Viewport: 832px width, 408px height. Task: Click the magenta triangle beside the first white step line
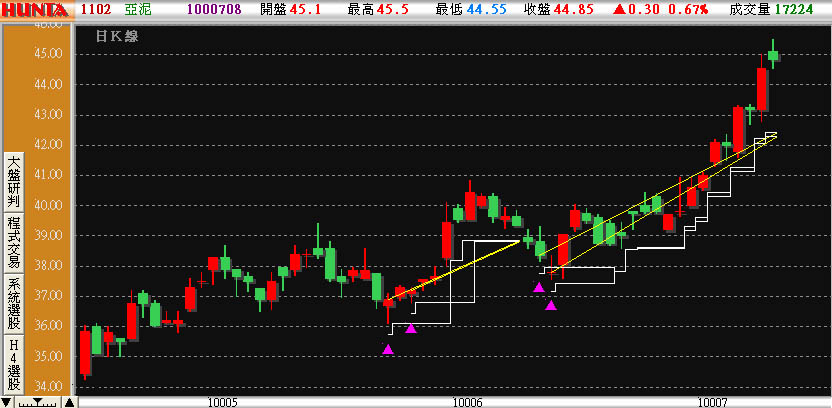(x=410, y=328)
